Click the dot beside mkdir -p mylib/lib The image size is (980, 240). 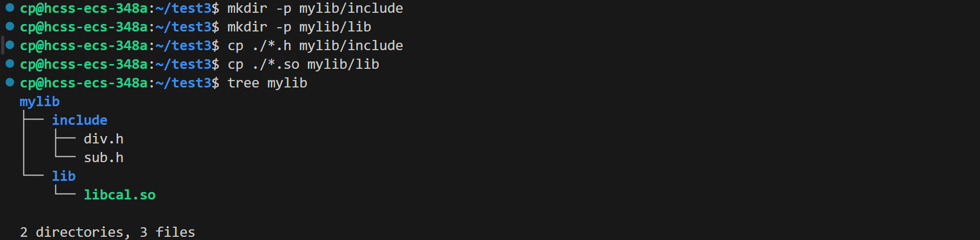[10, 26]
